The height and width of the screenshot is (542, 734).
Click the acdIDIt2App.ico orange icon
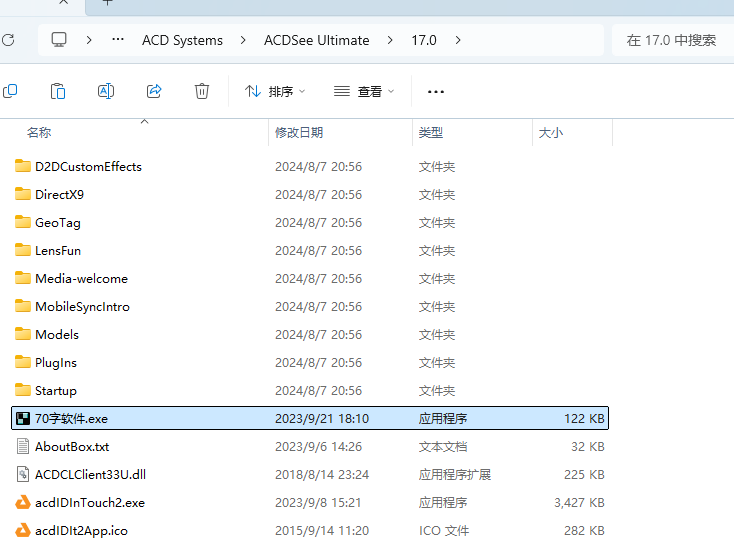pos(22,530)
